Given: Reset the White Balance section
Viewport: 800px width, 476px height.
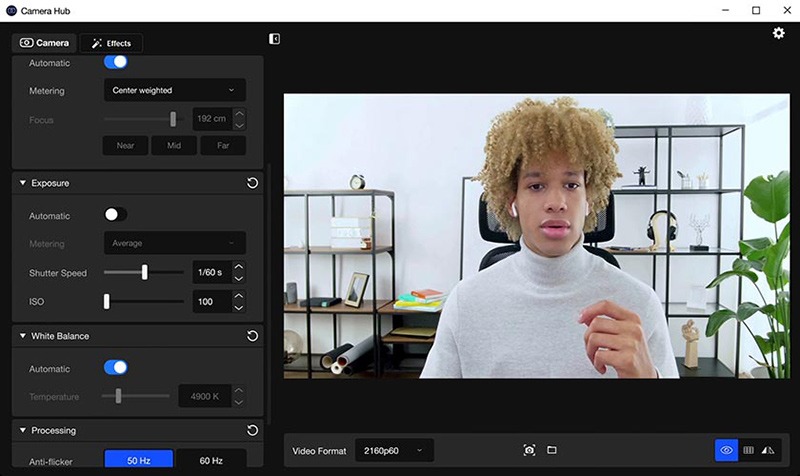Looking at the screenshot, I should click(x=252, y=337).
